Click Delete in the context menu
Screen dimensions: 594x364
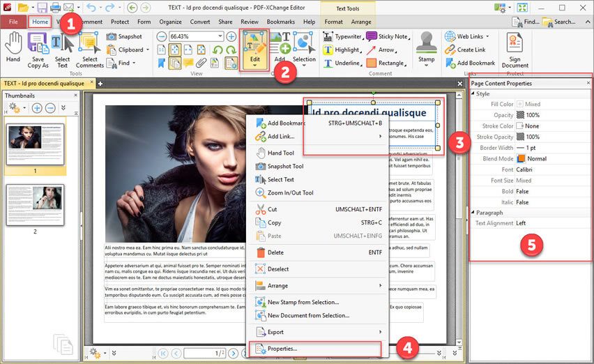pos(275,252)
